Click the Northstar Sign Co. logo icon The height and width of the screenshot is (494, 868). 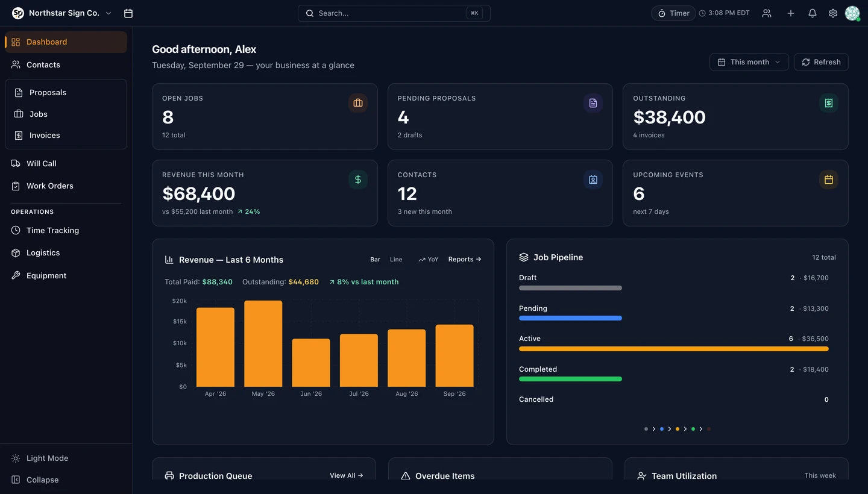point(18,13)
